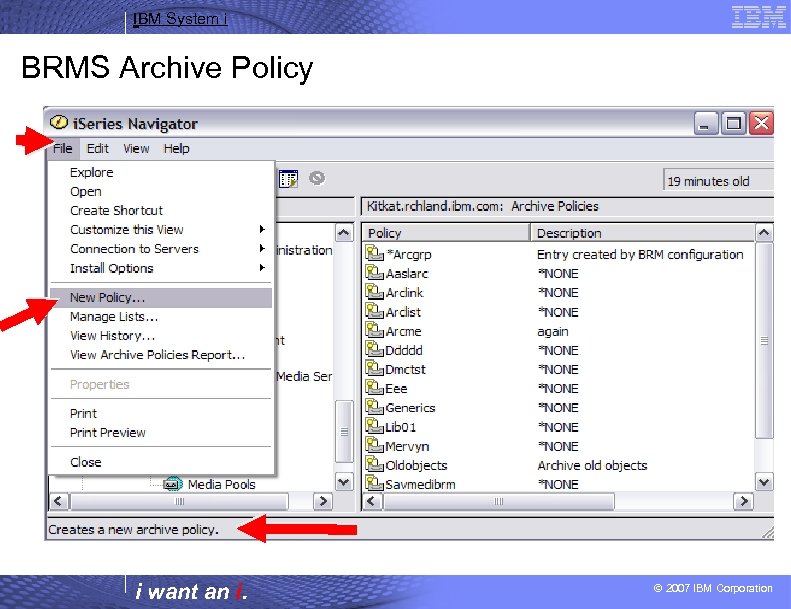Click the Arcme policy icon
The height and width of the screenshot is (609, 791).
[374, 329]
